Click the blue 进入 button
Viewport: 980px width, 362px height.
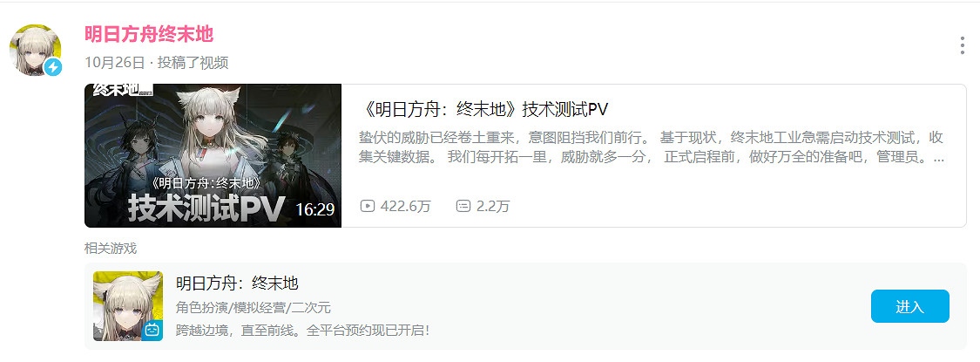pos(910,306)
